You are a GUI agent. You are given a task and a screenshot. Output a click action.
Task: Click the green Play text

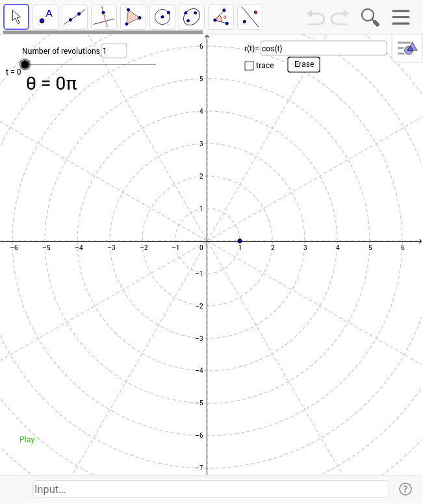tap(27, 440)
